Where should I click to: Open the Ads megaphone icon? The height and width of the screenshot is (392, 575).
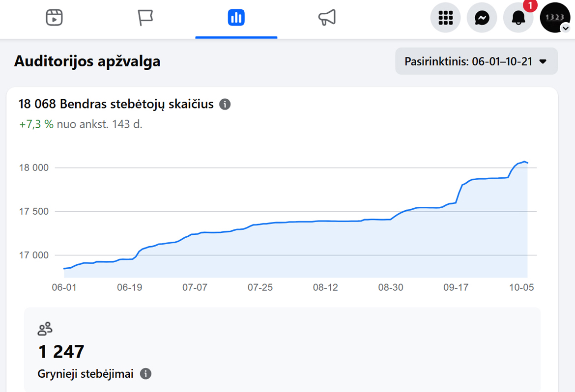coord(327,18)
